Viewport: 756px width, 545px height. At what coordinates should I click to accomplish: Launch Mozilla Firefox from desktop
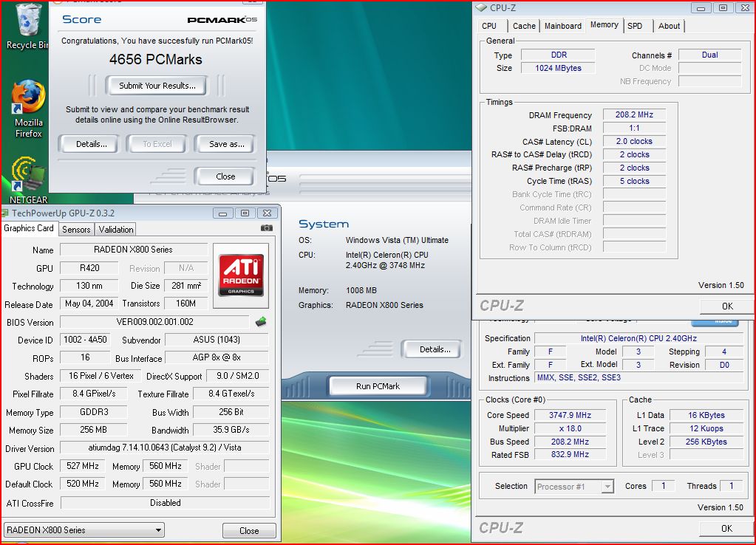[28, 110]
